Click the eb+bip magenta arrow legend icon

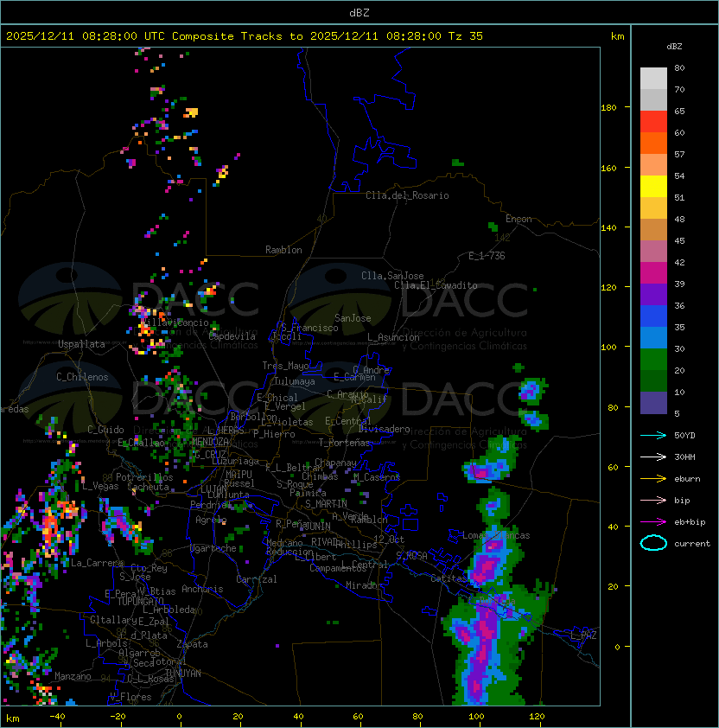[x=653, y=522]
